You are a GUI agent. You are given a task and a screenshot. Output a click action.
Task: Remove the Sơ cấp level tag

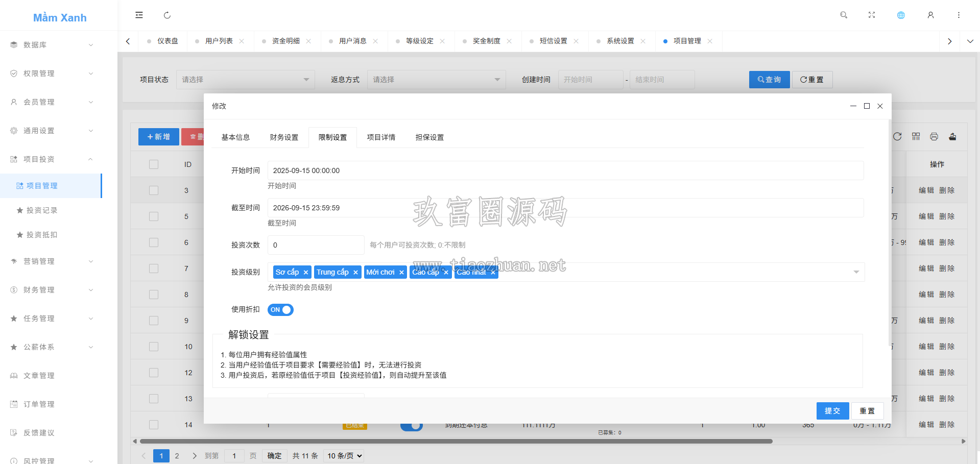[x=306, y=273]
